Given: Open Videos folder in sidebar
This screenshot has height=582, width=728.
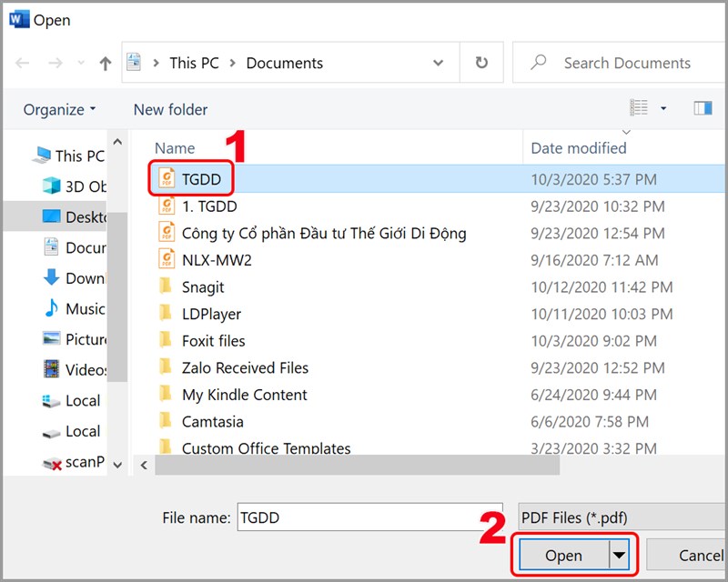Looking at the screenshot, I should tap(75, 370).
